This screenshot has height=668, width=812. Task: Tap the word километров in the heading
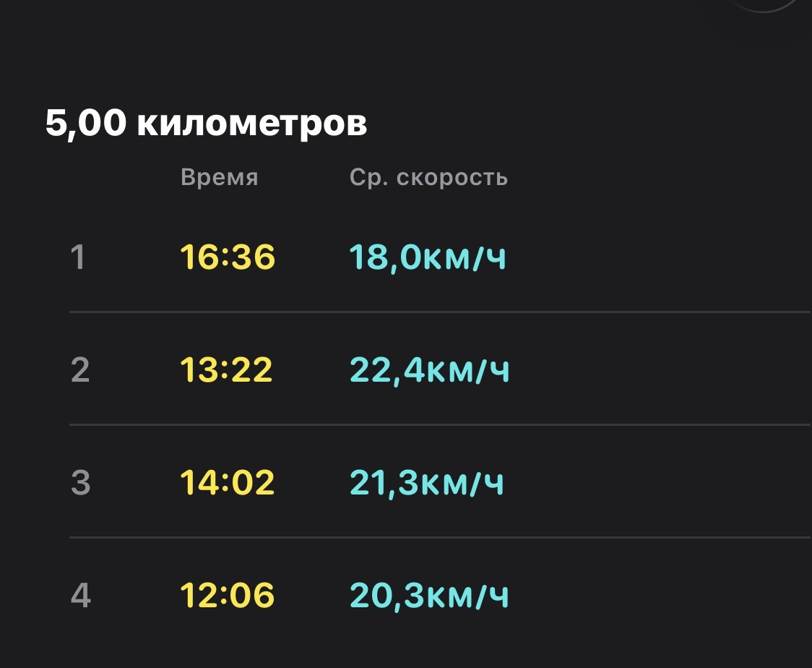pos(251,124)
